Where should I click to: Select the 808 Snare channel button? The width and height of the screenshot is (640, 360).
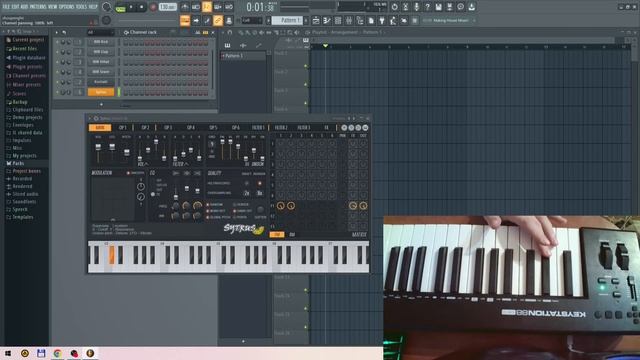pos(100,72)
